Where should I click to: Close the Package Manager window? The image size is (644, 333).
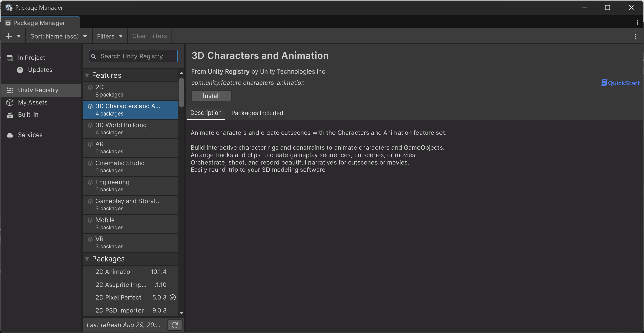pyautogui.click(x=631, y=7)
